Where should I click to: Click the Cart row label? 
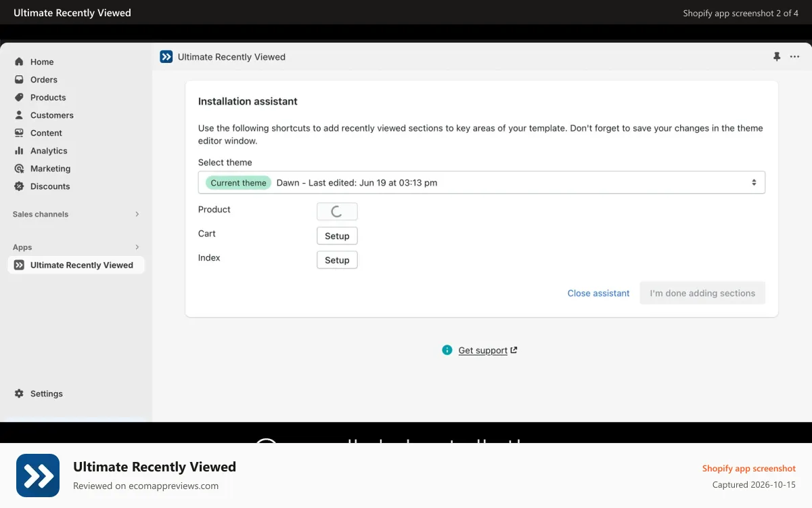coord(207,234)
